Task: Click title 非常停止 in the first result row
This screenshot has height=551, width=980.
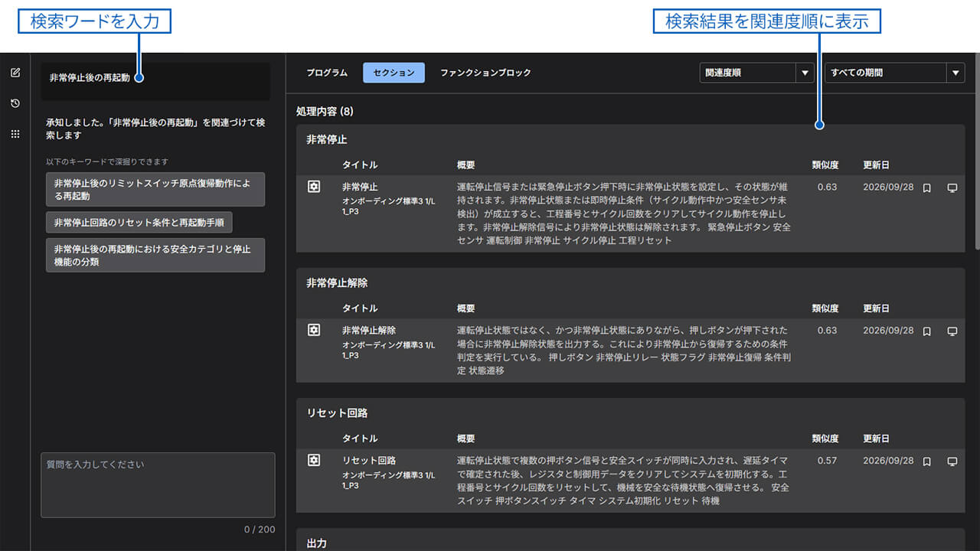Action: coord(360,187)
